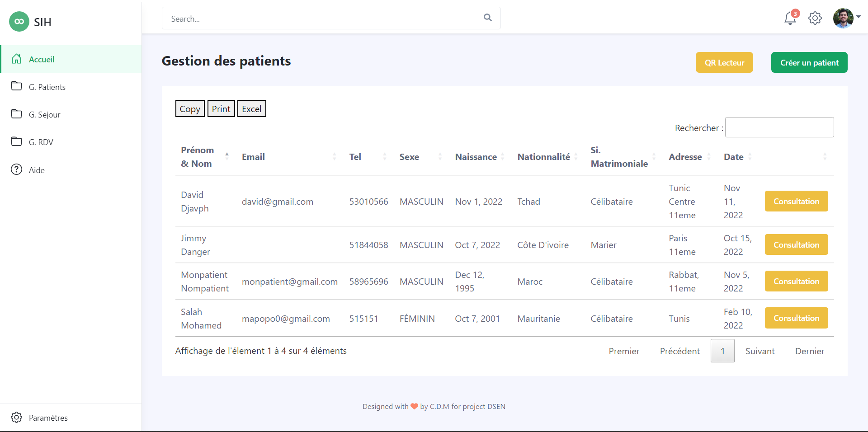Screen dimensions: 868x432
Task: Click the Paramètres gear icon
Action: pyautogui.click(x=17, y=418)
